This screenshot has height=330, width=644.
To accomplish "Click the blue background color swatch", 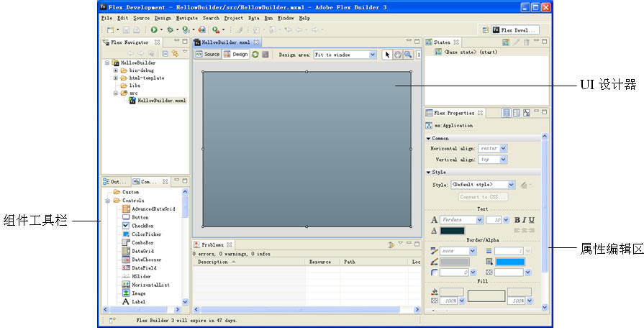I will pyautogui.click(x=509, y=262).
